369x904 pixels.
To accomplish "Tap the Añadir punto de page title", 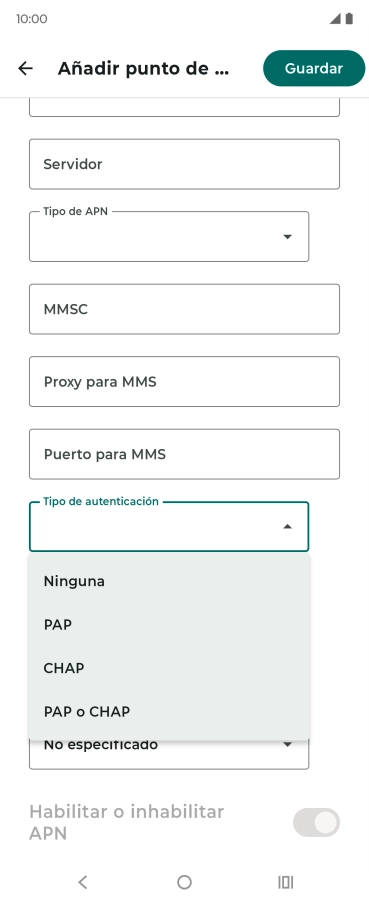I will coord(144,69).
